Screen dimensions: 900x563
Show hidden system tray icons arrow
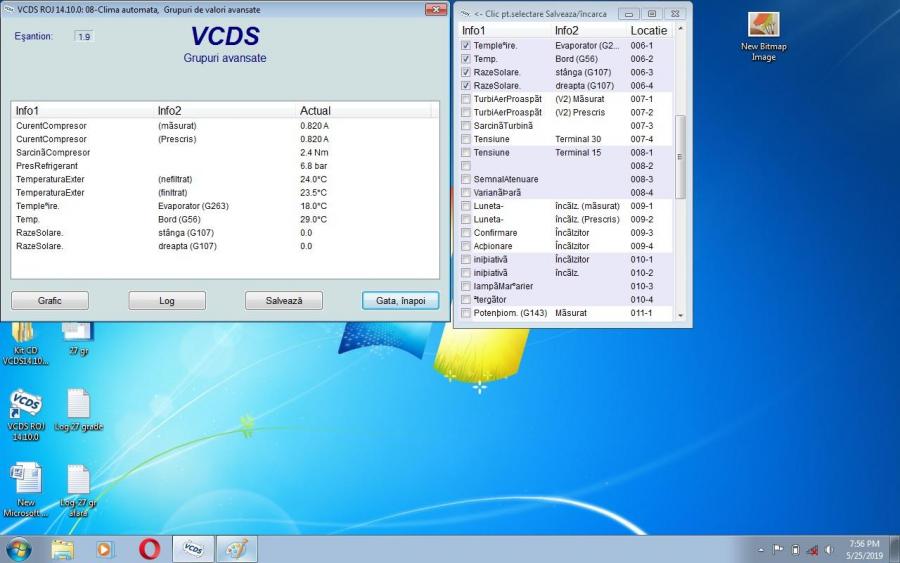[762, 550]
